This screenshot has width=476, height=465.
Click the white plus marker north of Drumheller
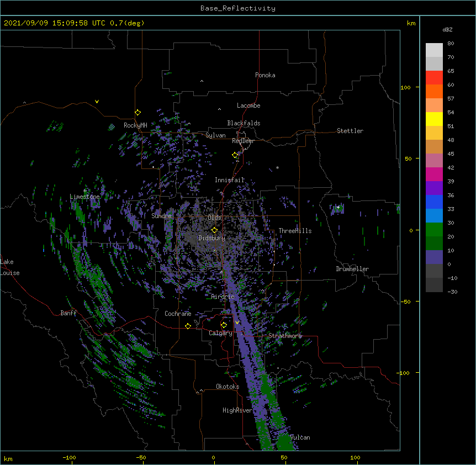338,207
